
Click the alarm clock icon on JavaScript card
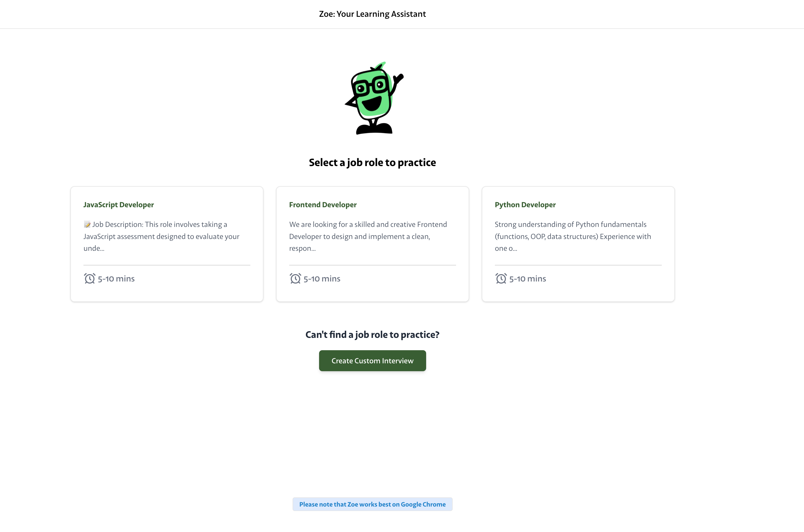click(89, 278)
